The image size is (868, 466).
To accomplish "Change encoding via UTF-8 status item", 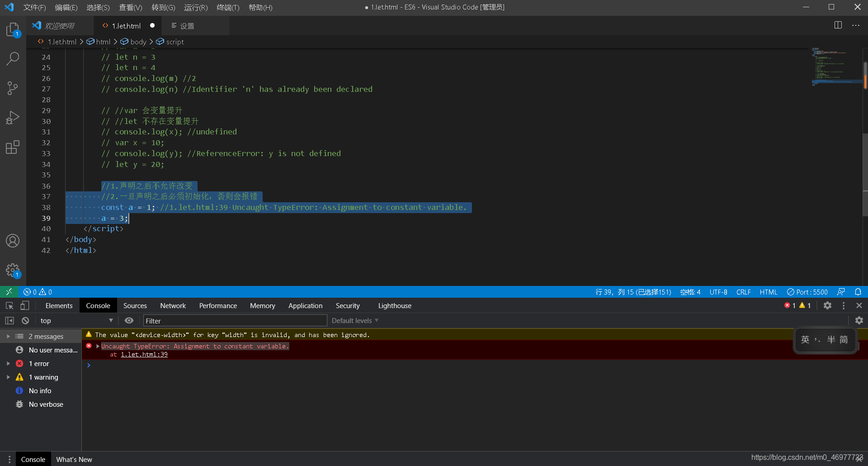I will tap(718, 292).
